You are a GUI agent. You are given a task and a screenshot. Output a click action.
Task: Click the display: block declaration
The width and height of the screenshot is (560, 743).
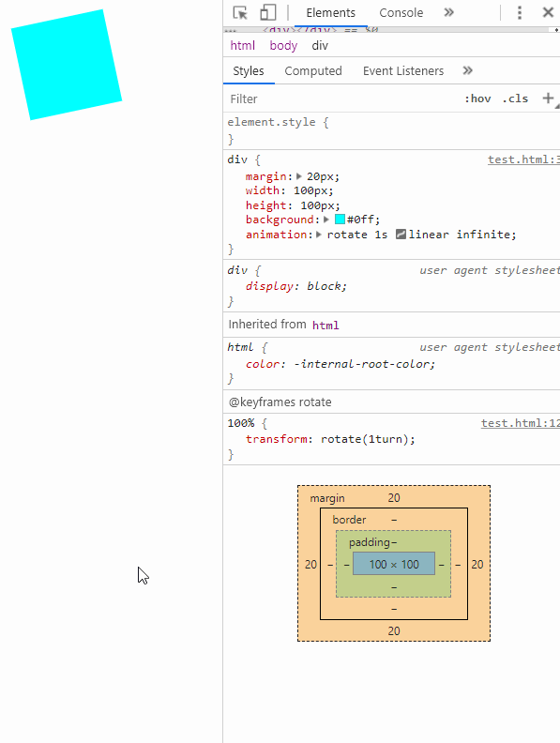296,286
